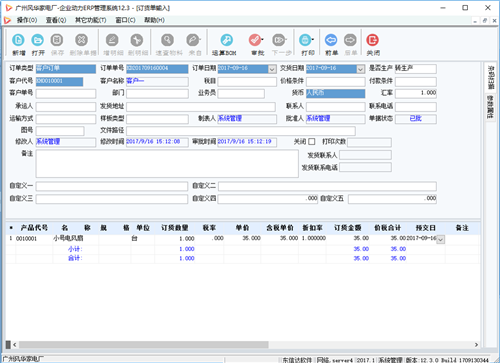Click the red 关闭 toolbar icon

point(372,40)
